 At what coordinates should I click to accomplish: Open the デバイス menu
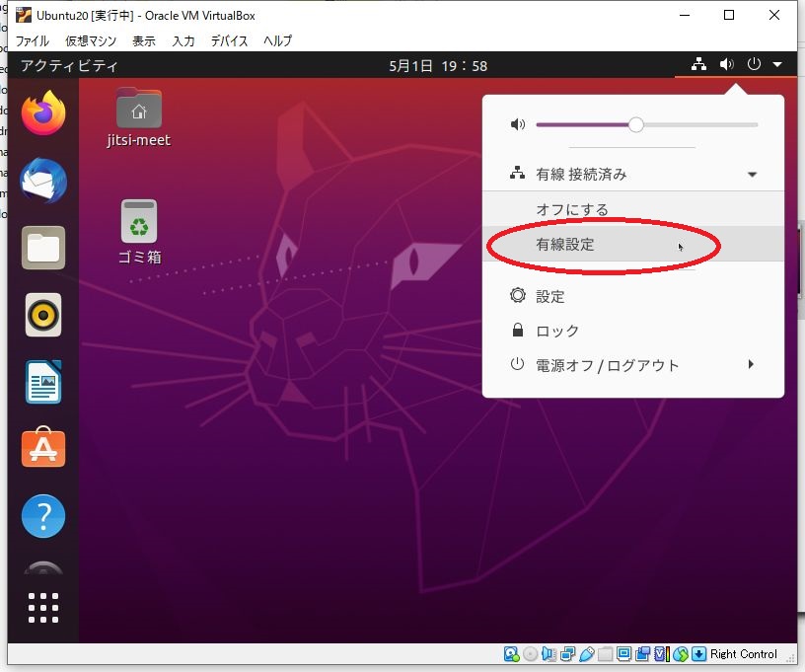[229, 41]
